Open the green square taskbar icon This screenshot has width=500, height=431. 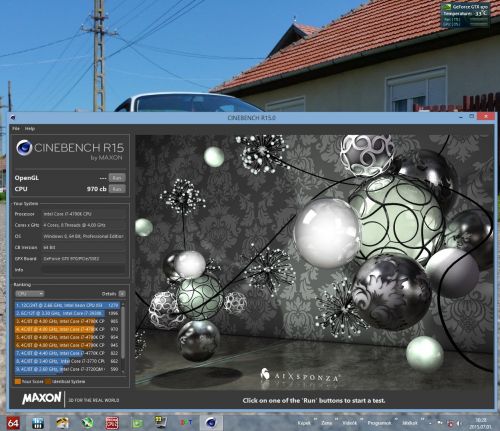[x=137, y=423]
